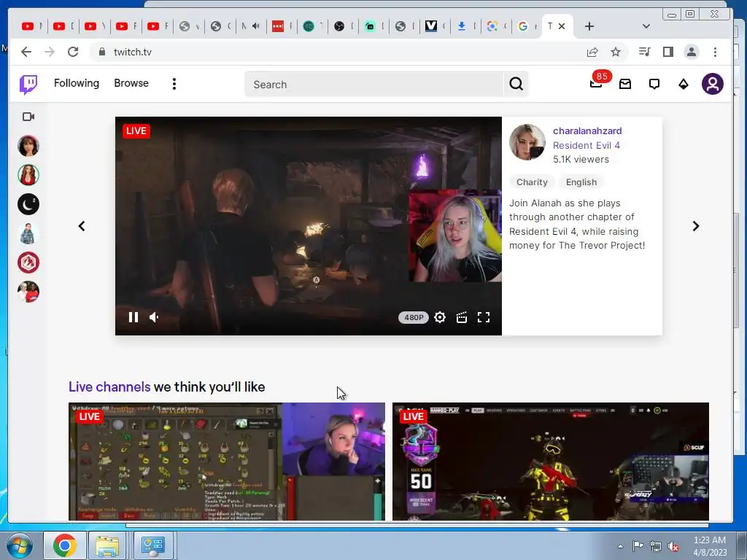Click the Twitch logo home icon
The height and width of the screenshot is (560, 747).
pyautogui.click(x=28, y=85)
